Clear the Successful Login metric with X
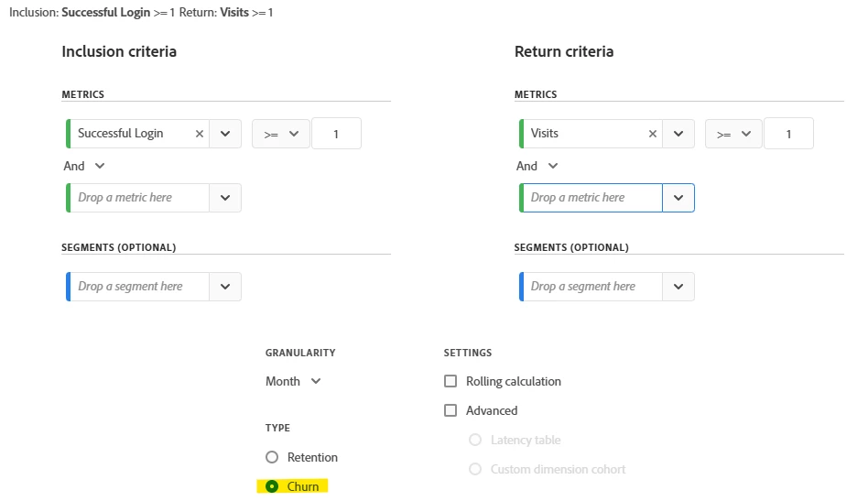 pyautogui.click(x=199, y=134)
